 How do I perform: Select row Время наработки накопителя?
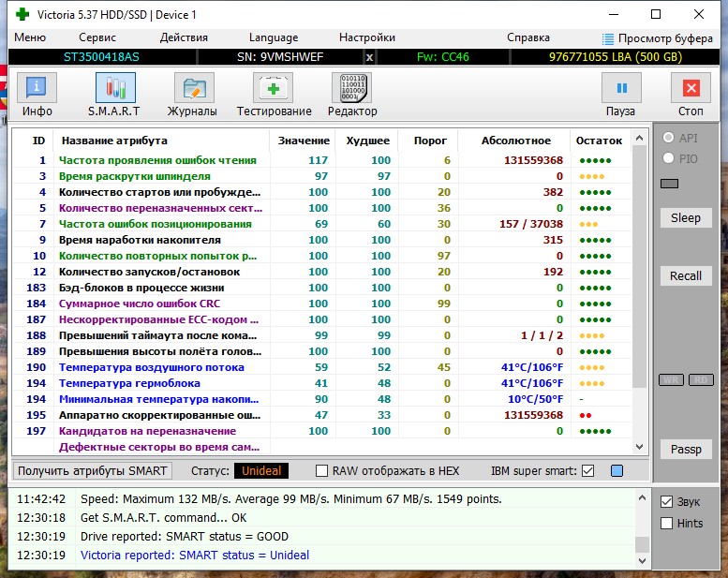321,240
